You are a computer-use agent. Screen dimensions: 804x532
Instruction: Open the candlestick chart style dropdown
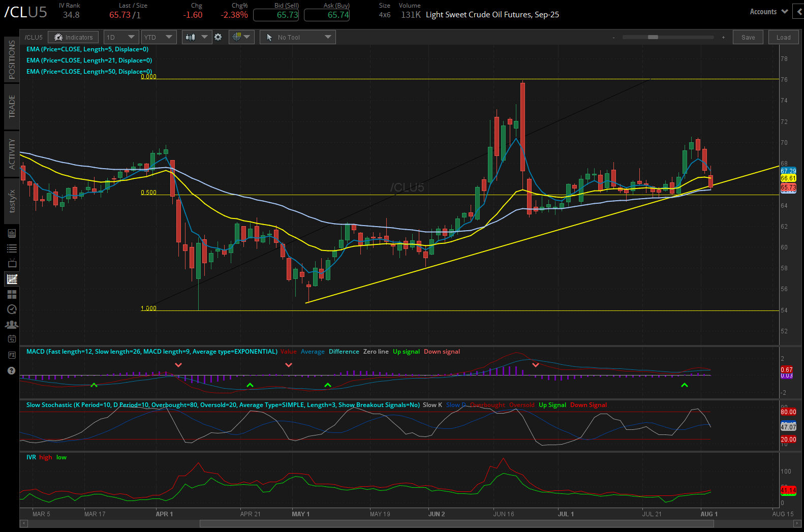(x=197, y=37)
